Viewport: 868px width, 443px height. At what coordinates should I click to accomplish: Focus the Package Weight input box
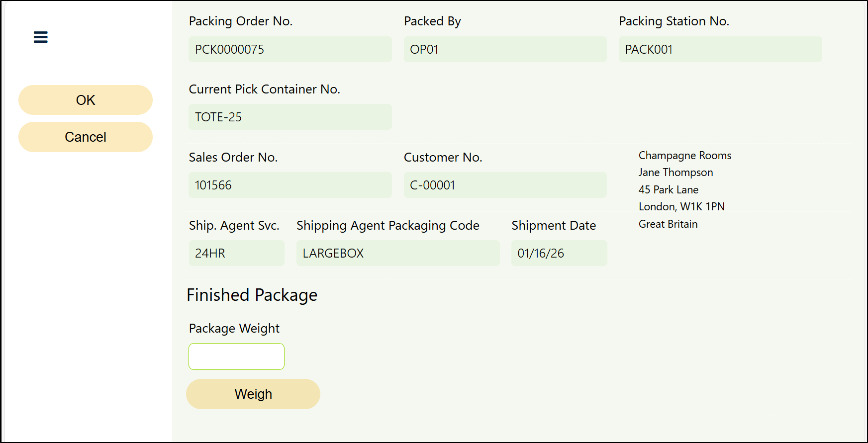pos(236,356)
